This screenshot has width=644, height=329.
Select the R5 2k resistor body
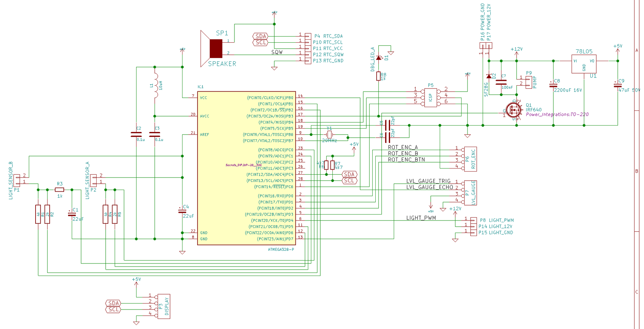click(115, 214)
